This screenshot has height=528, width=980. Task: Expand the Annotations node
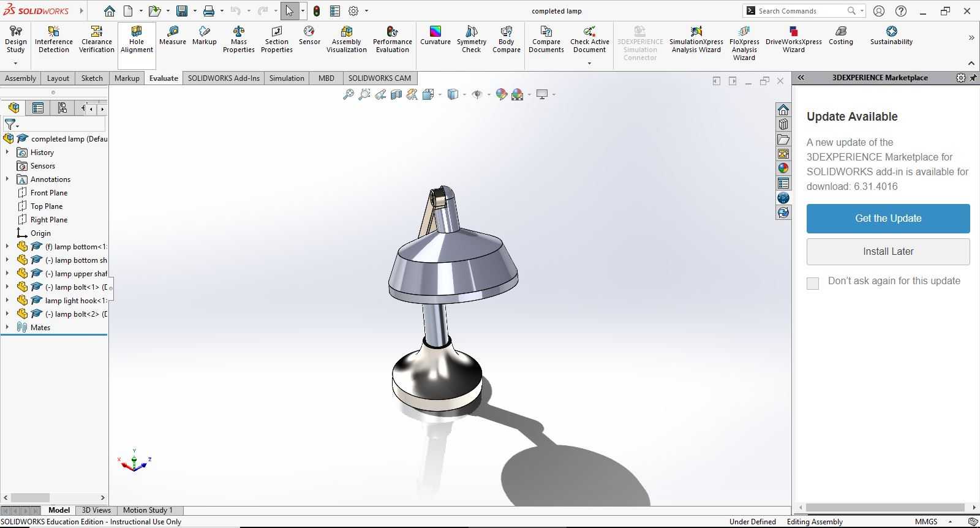pos(7,179)
